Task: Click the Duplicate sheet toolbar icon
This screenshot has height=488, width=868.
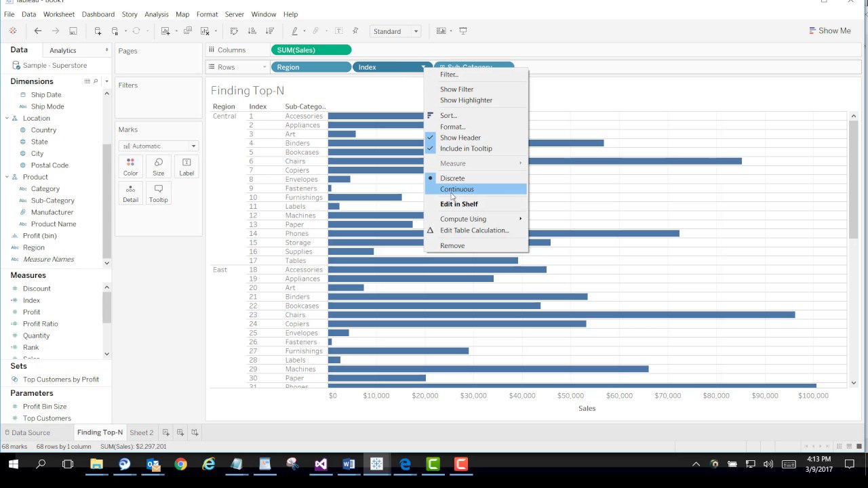Action: click(188, 31)
